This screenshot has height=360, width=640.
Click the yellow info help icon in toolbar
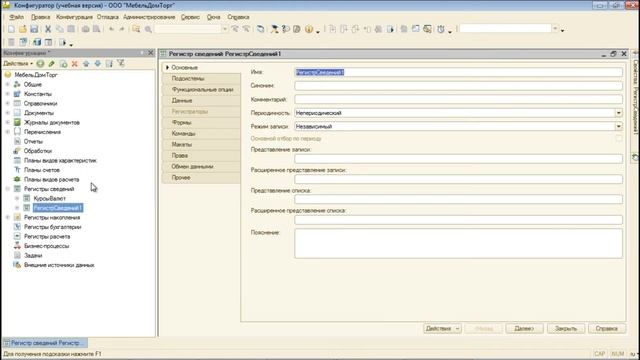(309, 29)
